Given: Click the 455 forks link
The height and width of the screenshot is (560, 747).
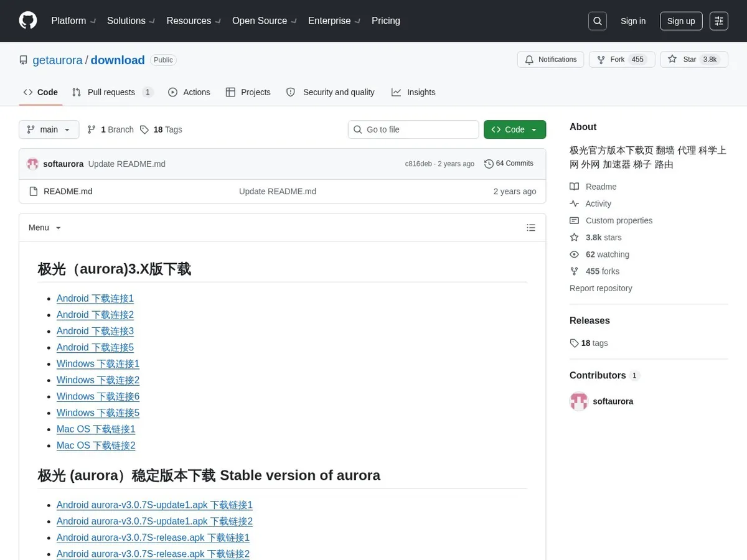Looking at the screenshot, I should pos(594,271).
